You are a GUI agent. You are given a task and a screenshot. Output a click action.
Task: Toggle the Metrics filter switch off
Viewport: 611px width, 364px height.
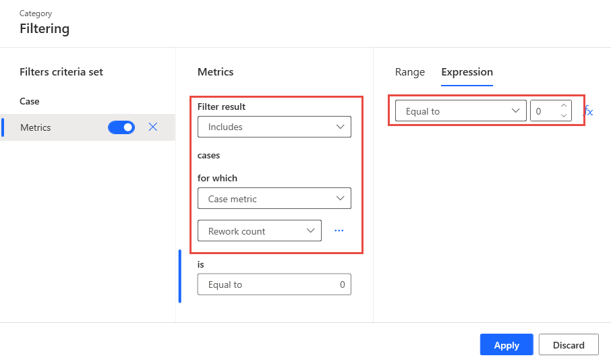[x=121, y=127]
